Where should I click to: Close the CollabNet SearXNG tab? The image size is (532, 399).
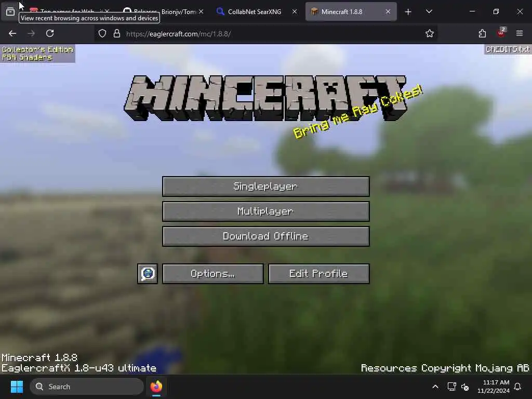pos(295,11)
